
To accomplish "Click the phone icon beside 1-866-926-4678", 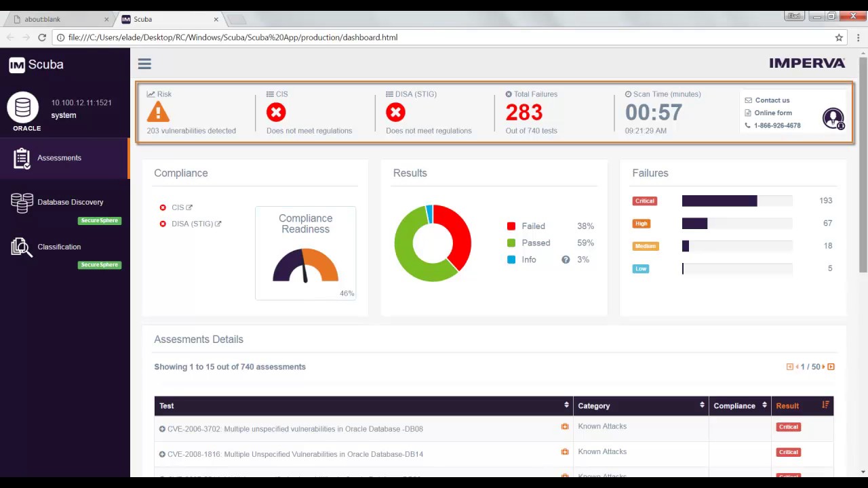I will pos(748,125).
